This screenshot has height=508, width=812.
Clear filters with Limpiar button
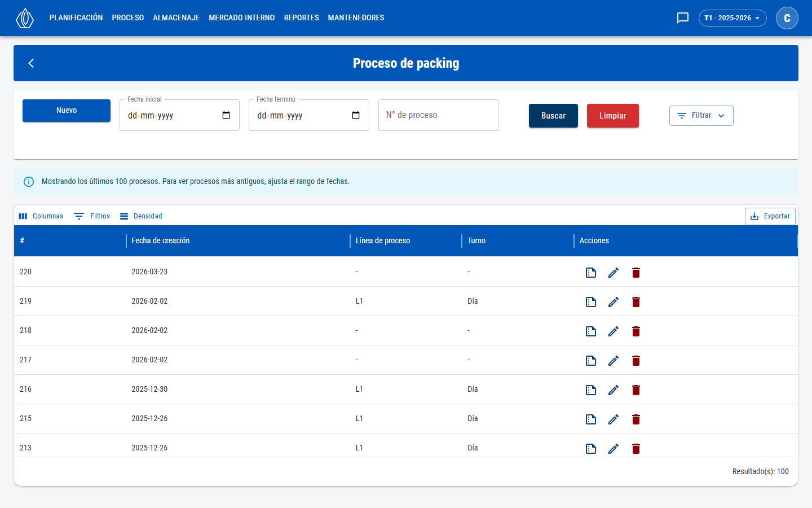(613, 116)
